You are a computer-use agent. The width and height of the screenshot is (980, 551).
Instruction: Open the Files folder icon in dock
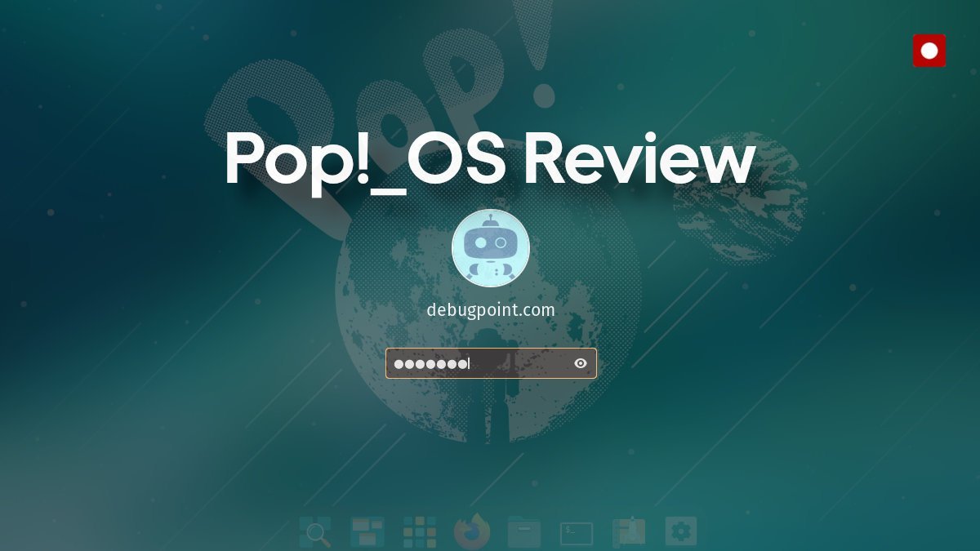(524, 533)
